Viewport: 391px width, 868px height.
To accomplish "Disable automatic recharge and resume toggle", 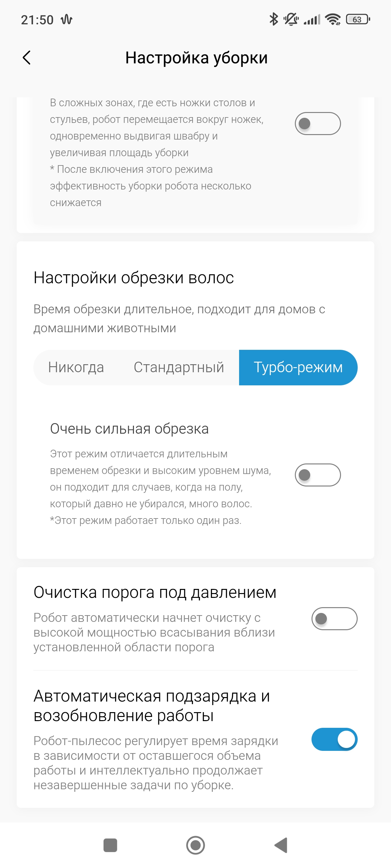I will point(334,739).
